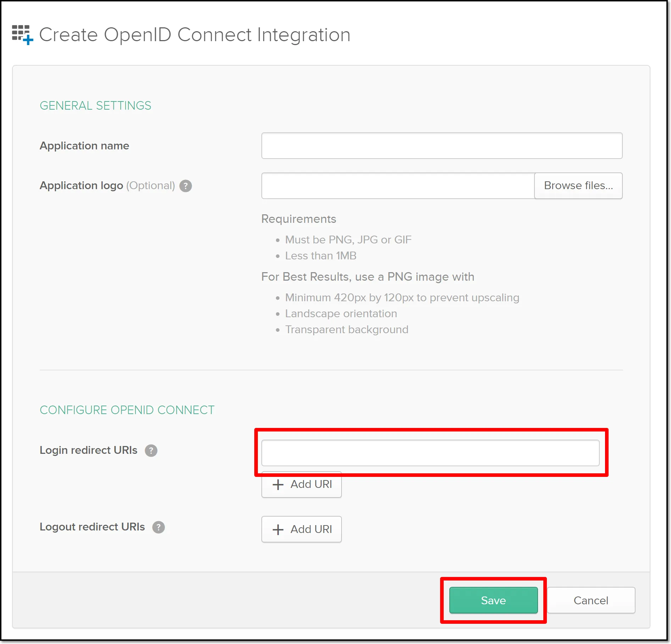
Task: Add a Logout redirect URI
Action: tap(301, 529)
